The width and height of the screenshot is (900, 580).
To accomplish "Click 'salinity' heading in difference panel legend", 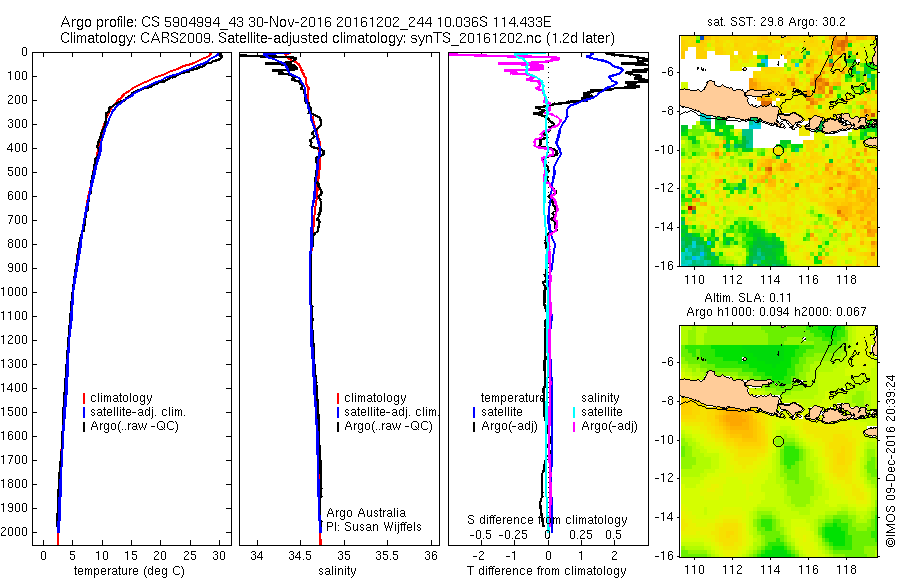I will coord(600,398).
